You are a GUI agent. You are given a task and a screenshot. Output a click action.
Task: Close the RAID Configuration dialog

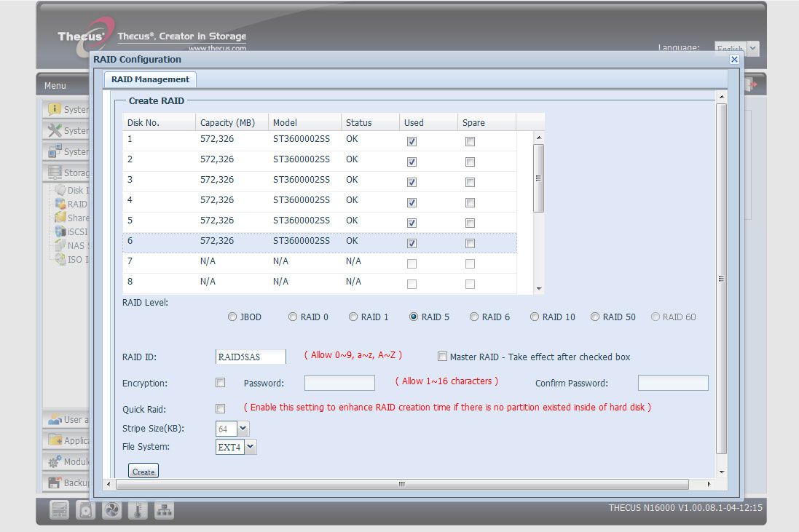point(734,59)
